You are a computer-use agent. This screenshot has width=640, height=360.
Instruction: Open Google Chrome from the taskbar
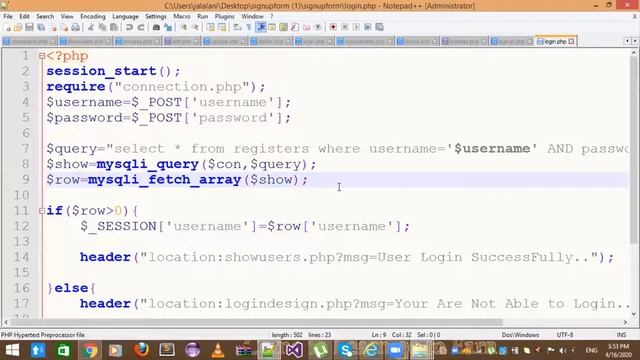coord(89,350)
